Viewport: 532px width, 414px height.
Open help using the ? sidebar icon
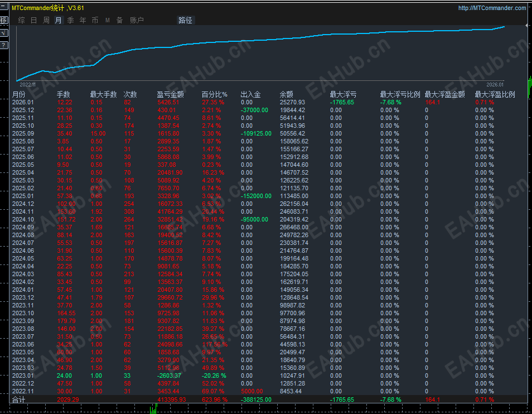(3, 45)
